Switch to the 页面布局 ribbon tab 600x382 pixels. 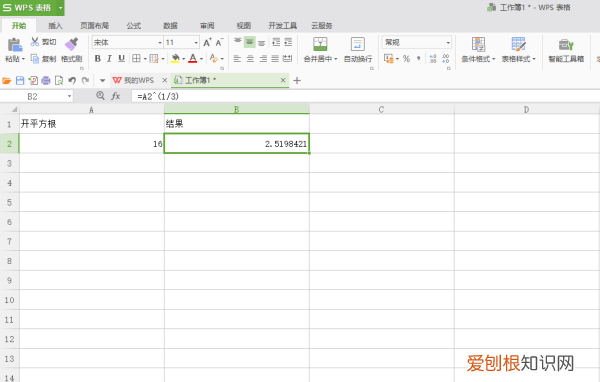pos(95,26)
